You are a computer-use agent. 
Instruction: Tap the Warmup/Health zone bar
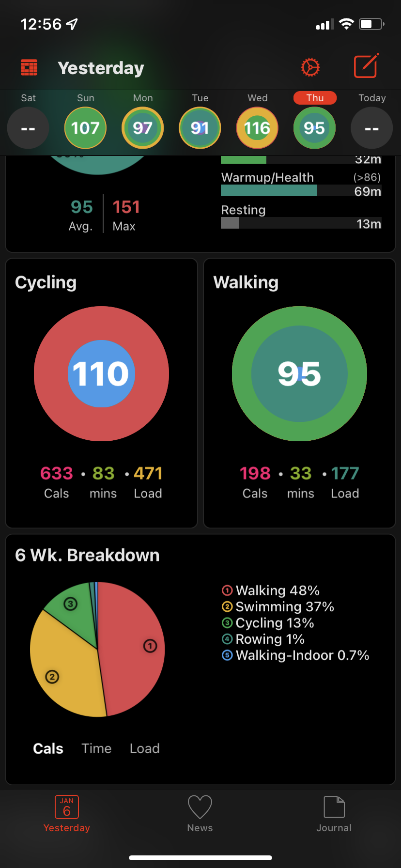(301, 190)
